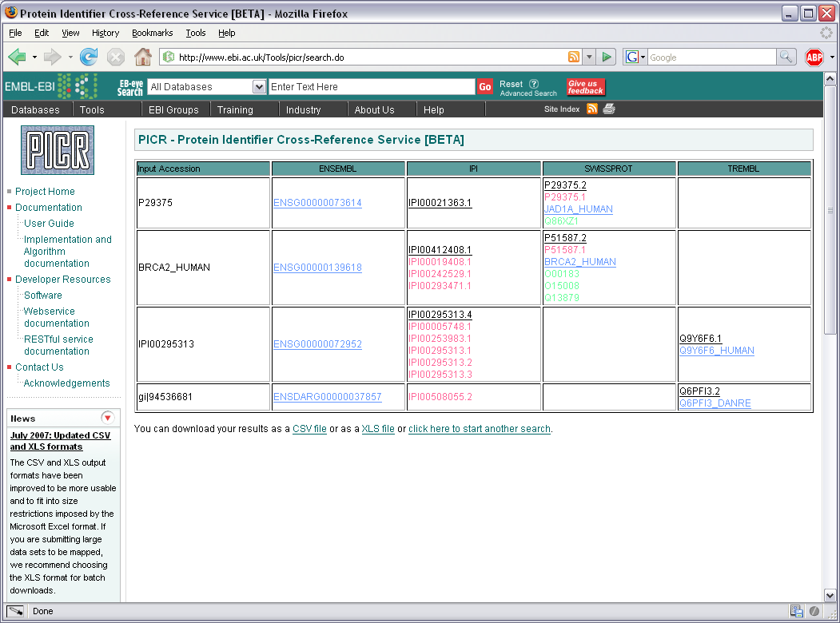
Task: Click the PICR logo image
Action: click(x=58, y=150)
